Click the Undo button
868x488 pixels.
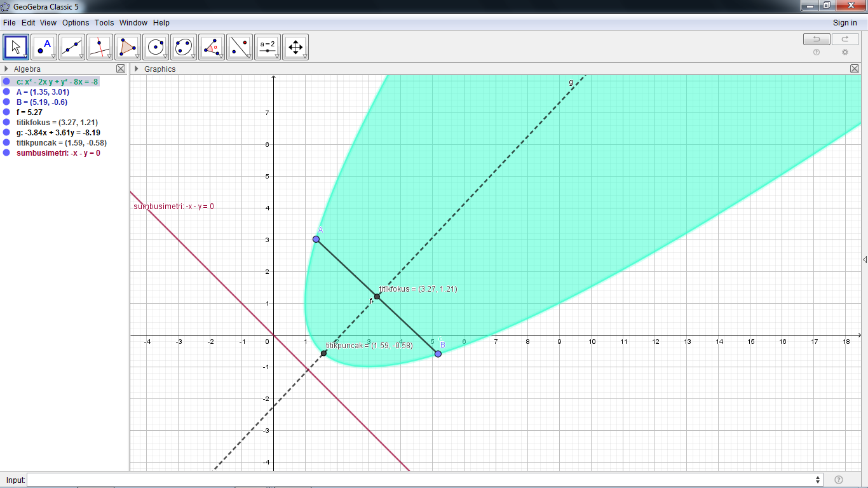817,39
